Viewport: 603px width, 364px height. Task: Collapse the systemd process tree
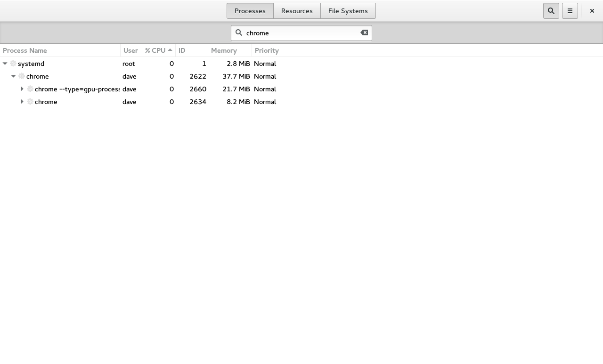(5, 63)
